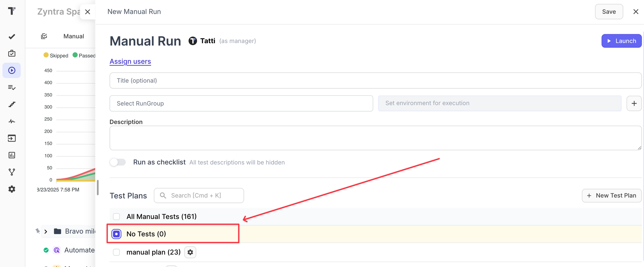Click the checkmark Tests icon in sidebar
The width and height of the screenshot is (644, 267).
12,36
